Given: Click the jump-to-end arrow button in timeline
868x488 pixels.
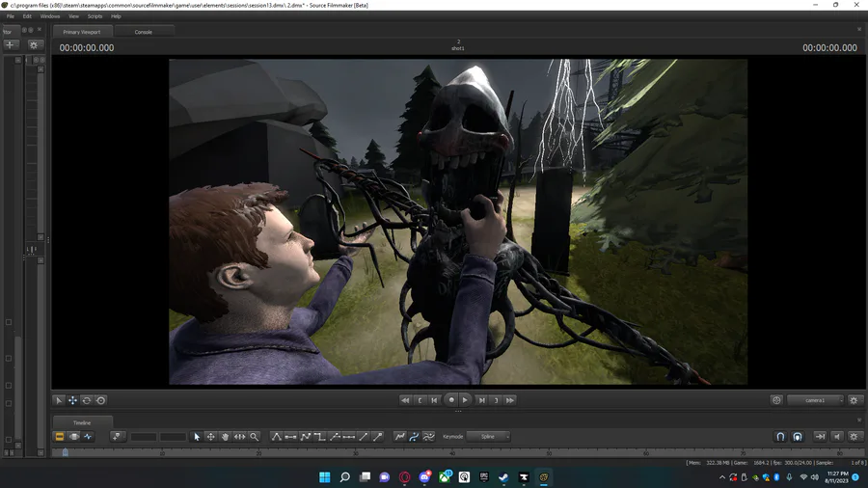Looking at the screenshot, I should click(x=820, y=437).
